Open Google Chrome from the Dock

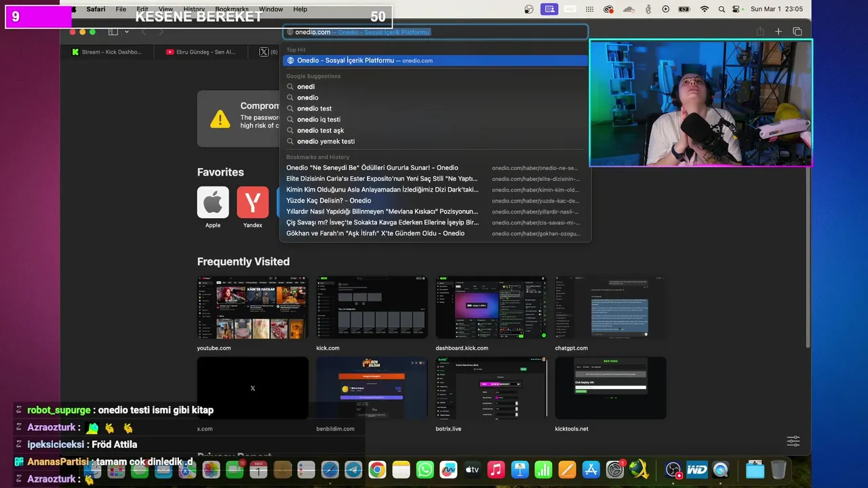click(378, 470)
